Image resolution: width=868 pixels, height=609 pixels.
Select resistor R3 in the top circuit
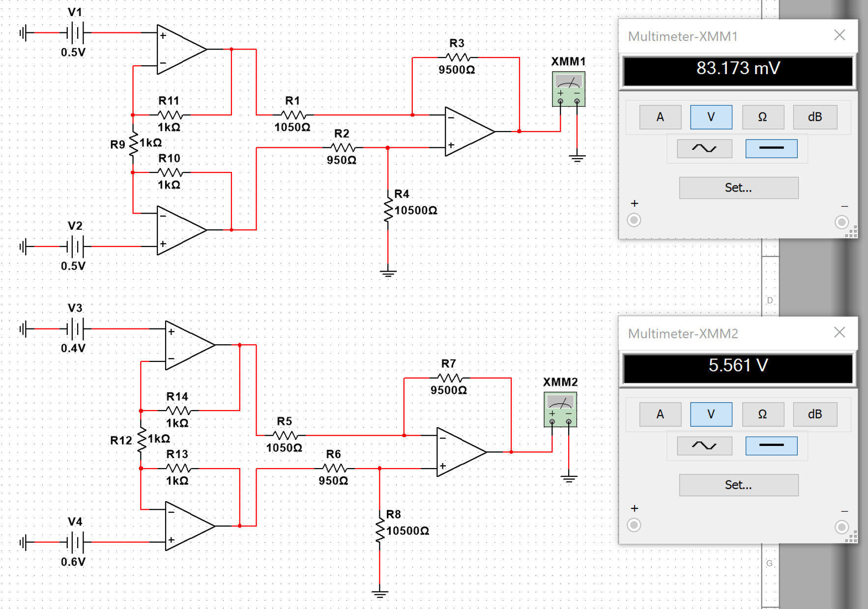tap(457, 57)
